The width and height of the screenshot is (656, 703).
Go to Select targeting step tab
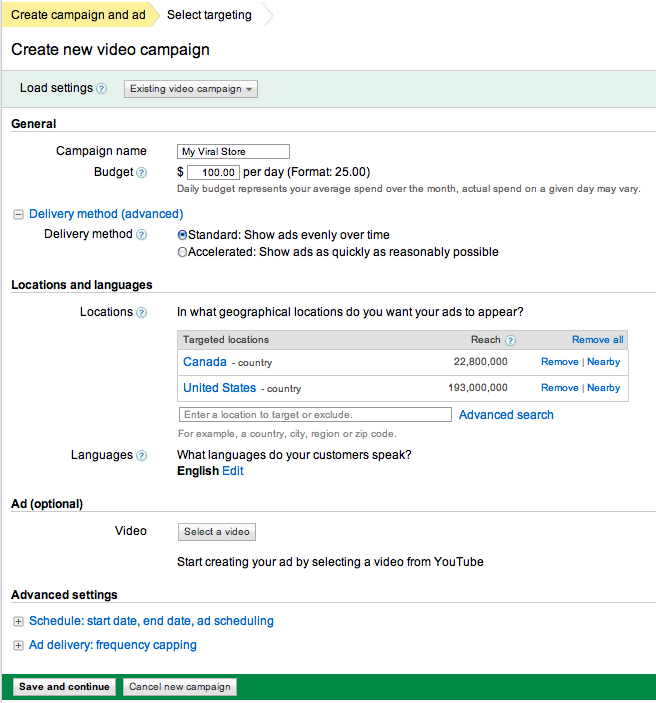click(x=209, y=15)
